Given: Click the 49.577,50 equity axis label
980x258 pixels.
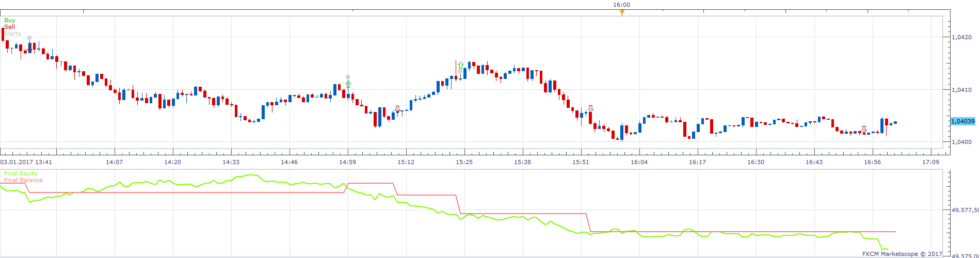Looking at the screenshot, I should click(965, 210).
